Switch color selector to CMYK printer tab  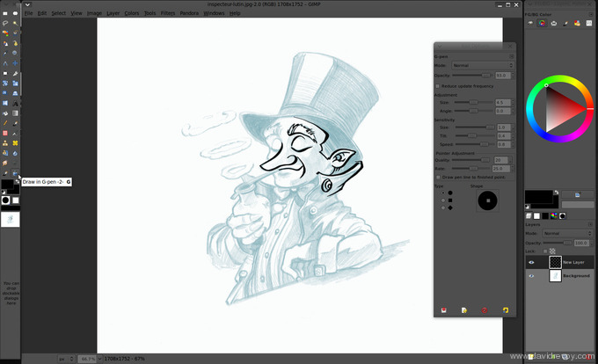click(x=554, y=24)
